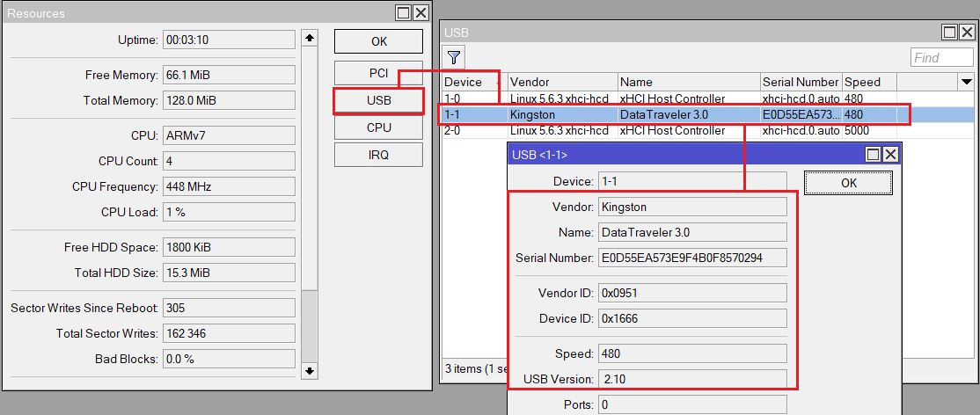
Task: Click the full Serial Number field in dialog
Action: coord(692,258)
